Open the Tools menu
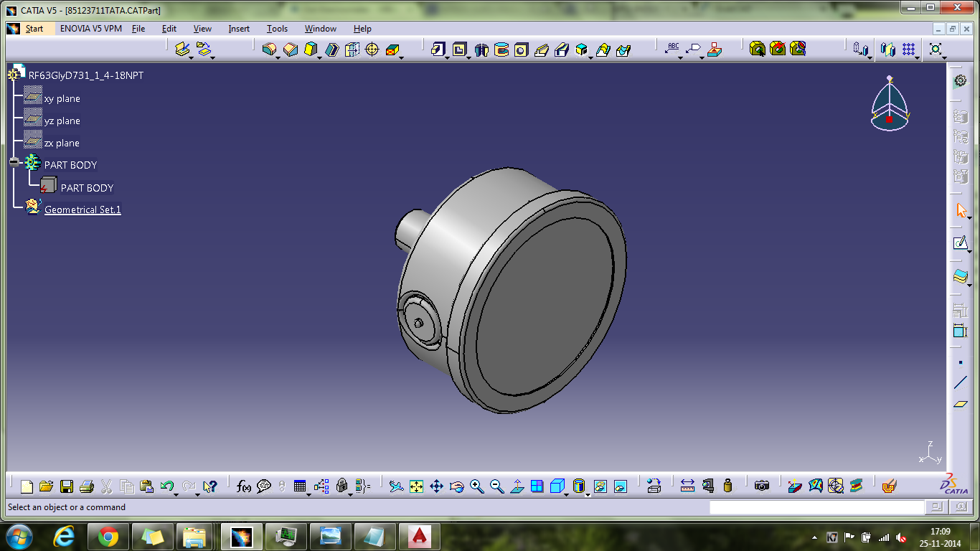The image size is (980, 551). tap(277, 29)
